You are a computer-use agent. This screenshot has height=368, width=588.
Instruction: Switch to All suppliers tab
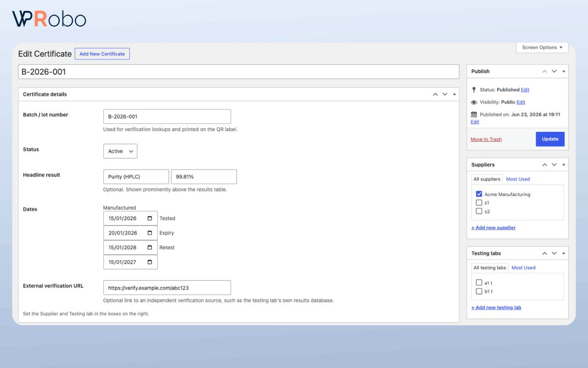tap(487, 179)
